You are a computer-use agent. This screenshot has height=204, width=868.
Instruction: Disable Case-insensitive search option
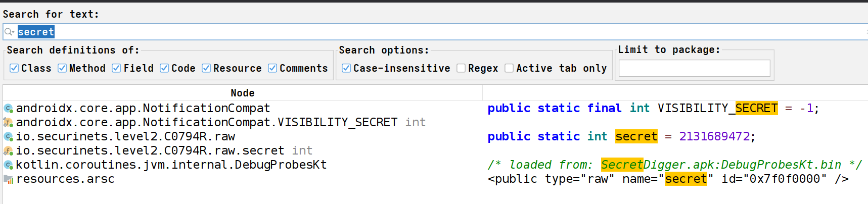(346, 68)
